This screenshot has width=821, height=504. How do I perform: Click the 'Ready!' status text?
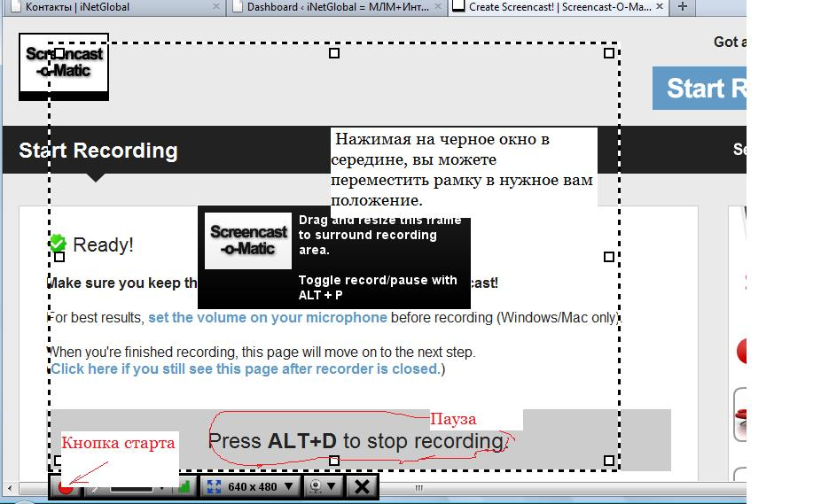pyautogui.click(x=103, y=244)
